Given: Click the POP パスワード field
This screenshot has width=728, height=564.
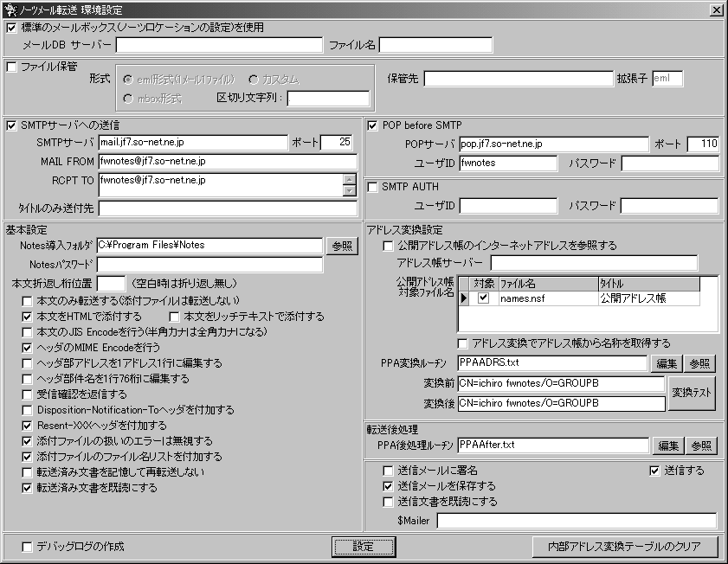Looking at the screenshot, I should click(670, 163).
